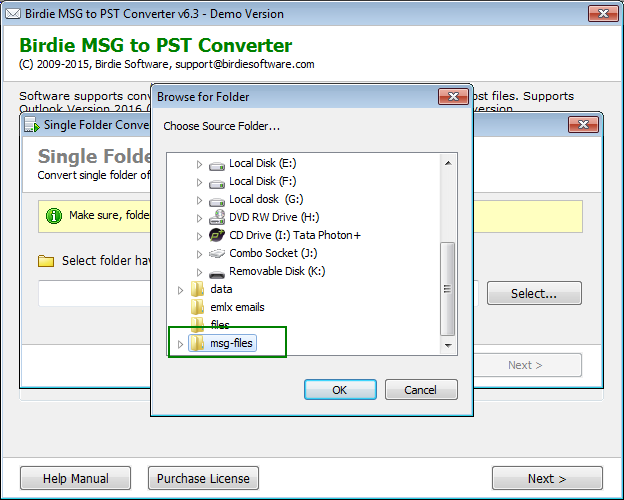The width and height of the screenshot is (624, 500).
Task: Click the 'Birdie MSG to PST Converter' heading
Action: (x=156, y=45)
